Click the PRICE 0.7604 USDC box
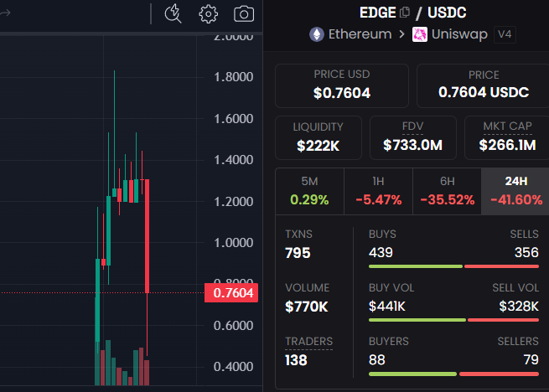Image resolution: width=549 pixels, height=392 pixels. pos(483,85)
